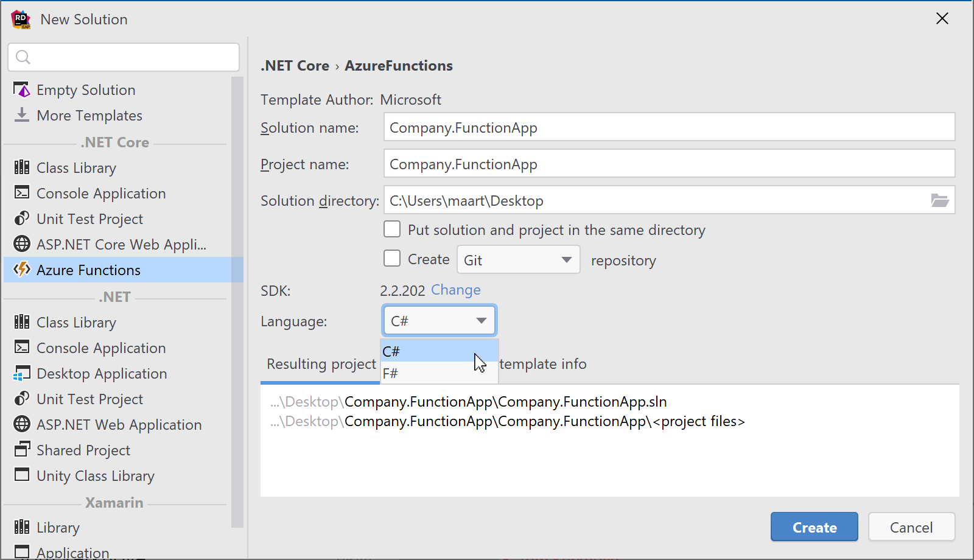Switch to Resulting project structure tab
Image resolution: width=974 pixels, height=560 pixels.
coord(321,364)
